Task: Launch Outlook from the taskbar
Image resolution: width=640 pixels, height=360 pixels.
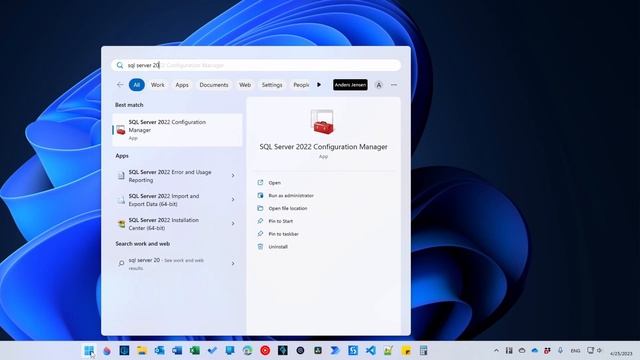Action: (159, 350)
